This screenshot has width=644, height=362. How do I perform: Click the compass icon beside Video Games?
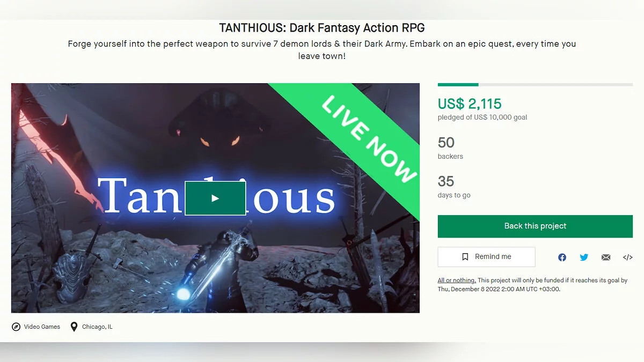point(16,327)
